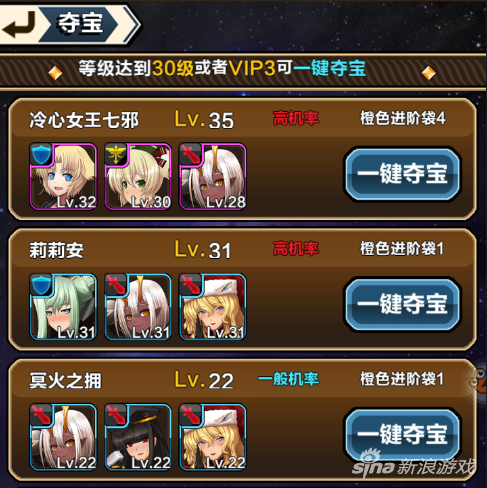Tap the sword icon on Lv.22 officer hero

point(116,415)
